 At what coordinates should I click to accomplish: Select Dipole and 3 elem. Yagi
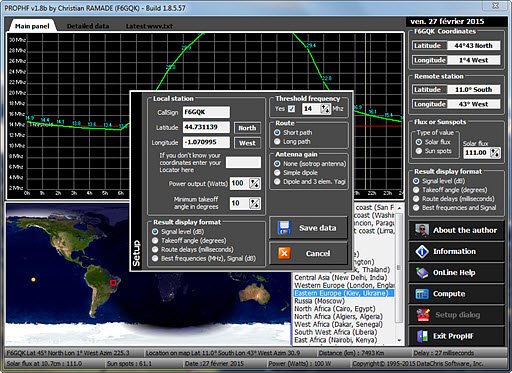[277, 182]
